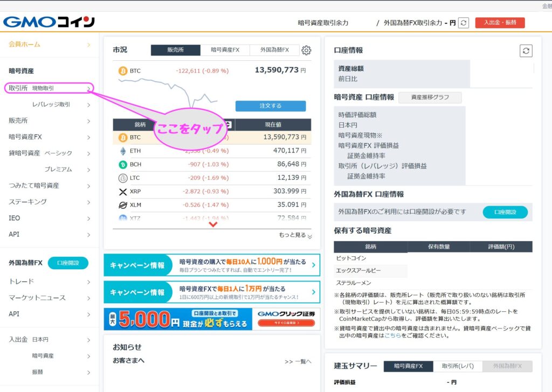The image size is (552, 392).
Task: Click the refresh icon in 口座情報 panel
Action: point(526,51)
